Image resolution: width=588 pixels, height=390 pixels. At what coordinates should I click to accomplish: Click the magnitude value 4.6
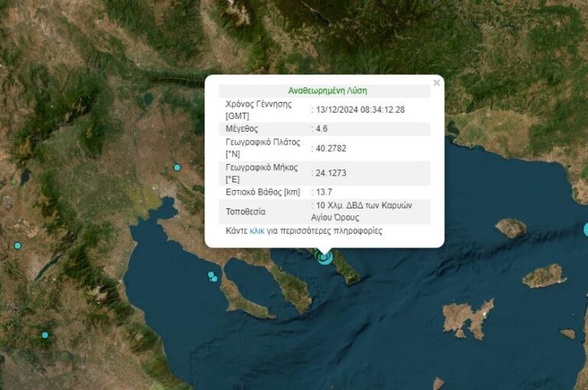[322, 129]
